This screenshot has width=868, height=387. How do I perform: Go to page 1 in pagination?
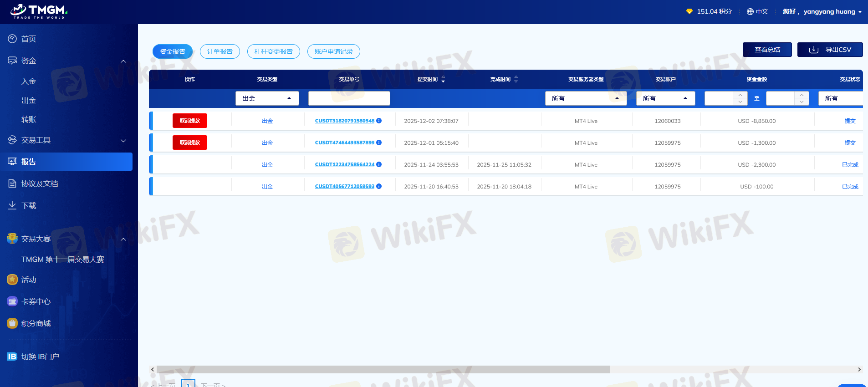click(x=188, y=383)
